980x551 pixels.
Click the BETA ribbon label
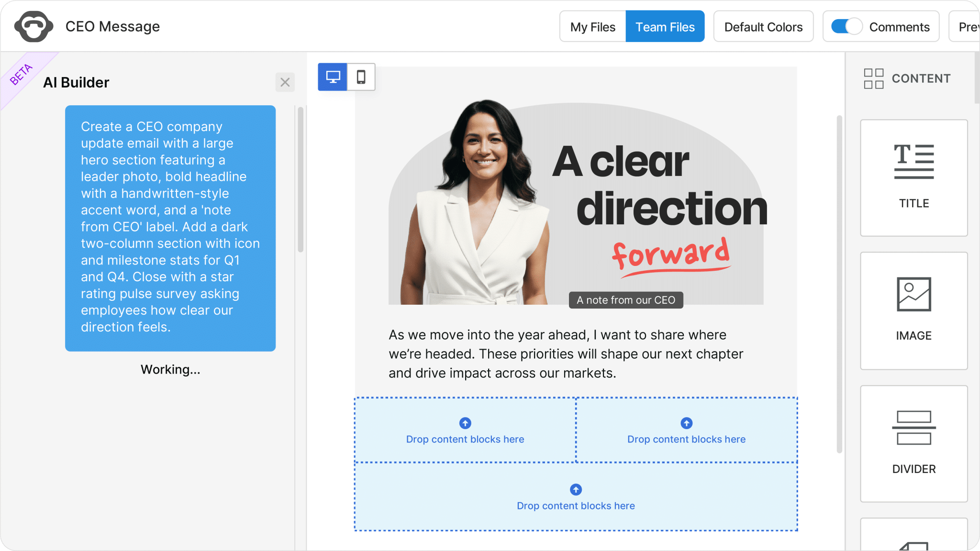click(x=21, y=75)
